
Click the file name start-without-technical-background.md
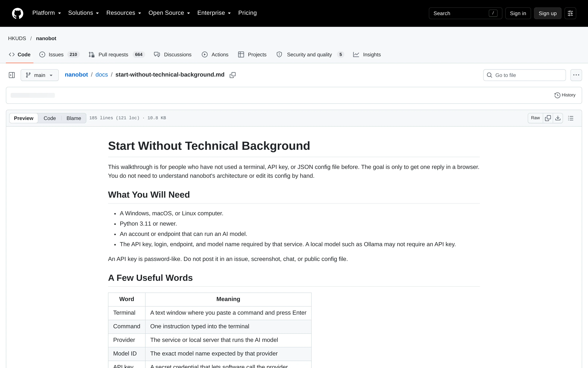[x=170, y=75]
